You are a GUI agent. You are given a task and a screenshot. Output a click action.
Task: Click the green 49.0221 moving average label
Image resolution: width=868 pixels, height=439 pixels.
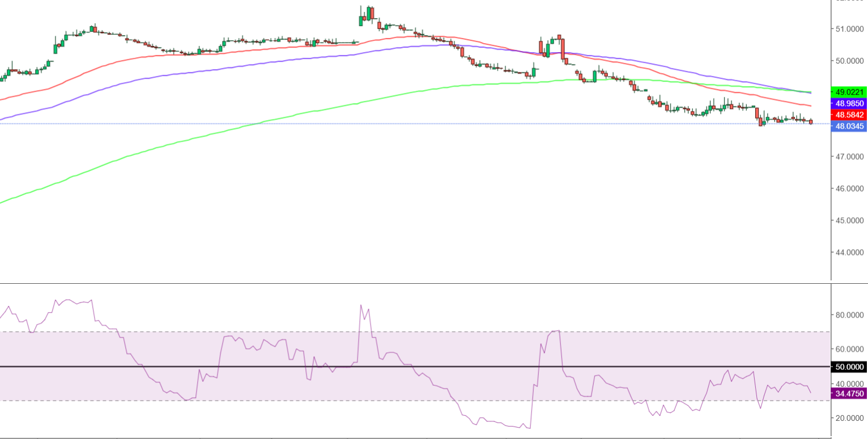pyautogui.click(x=849, y=92)
